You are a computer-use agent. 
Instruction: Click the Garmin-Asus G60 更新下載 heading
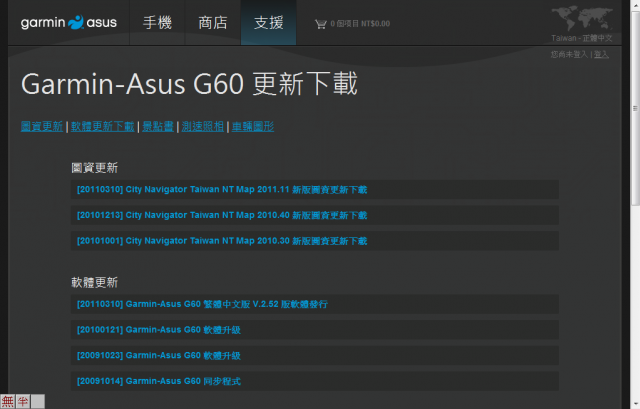[189, 84]
